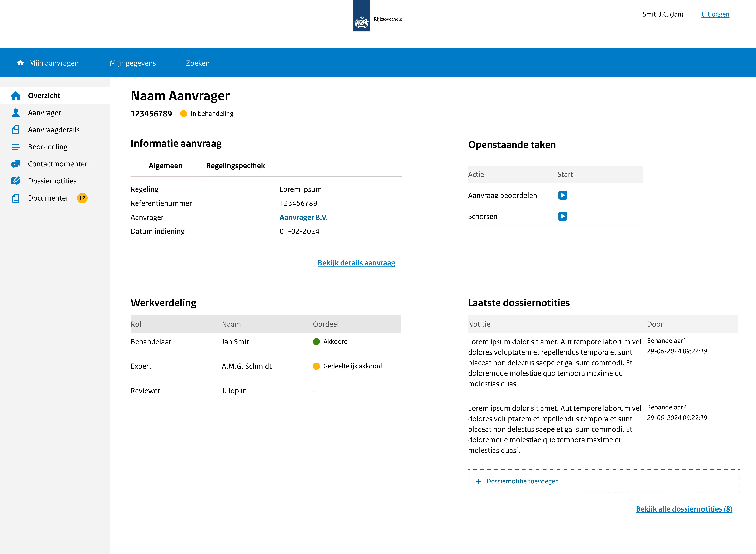756x554 pixels.
Task: Open Beoordeling sidebar item
Action: point(55,147)
